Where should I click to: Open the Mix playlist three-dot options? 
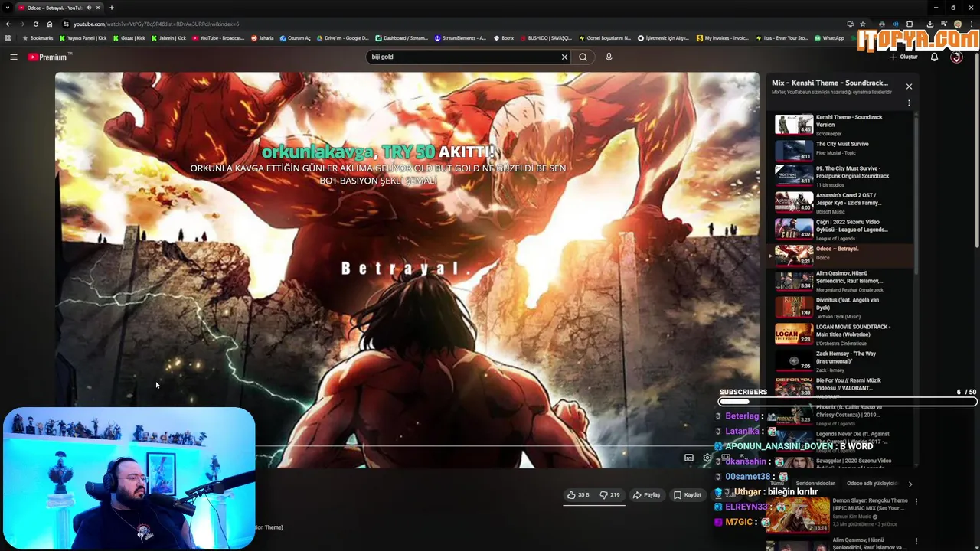point(909,103)
